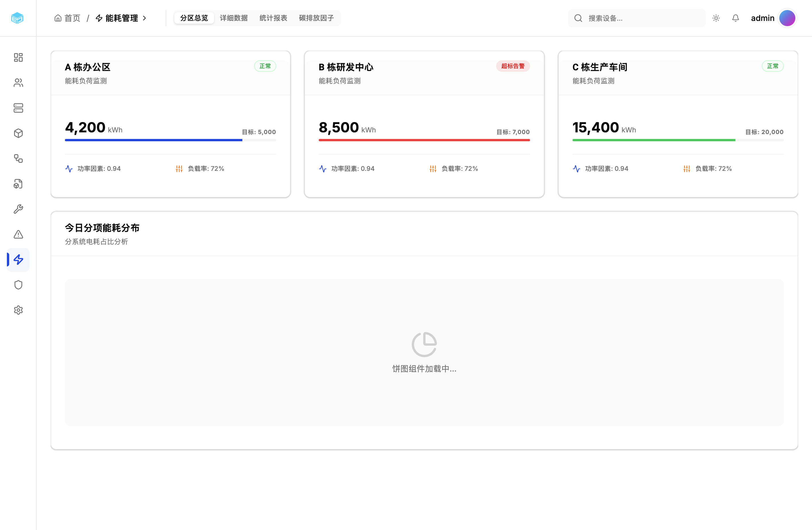Click the admin username label

(x=763, y=18)
